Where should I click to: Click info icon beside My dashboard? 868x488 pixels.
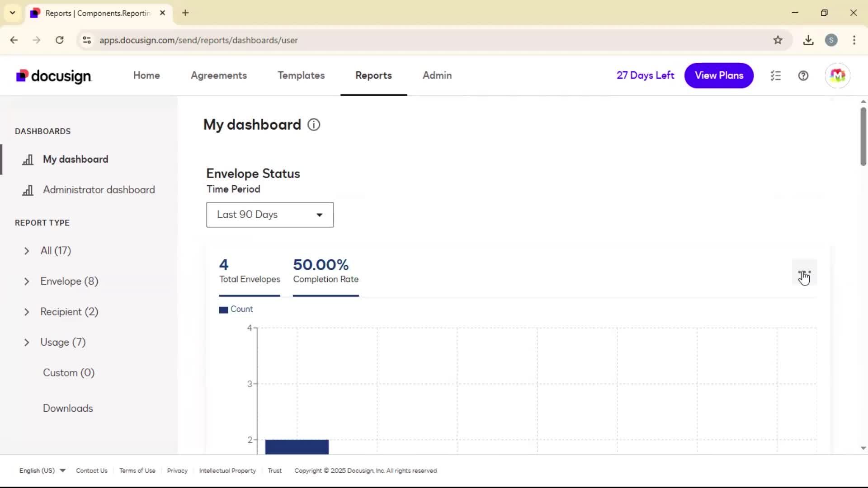pos(314,125)
